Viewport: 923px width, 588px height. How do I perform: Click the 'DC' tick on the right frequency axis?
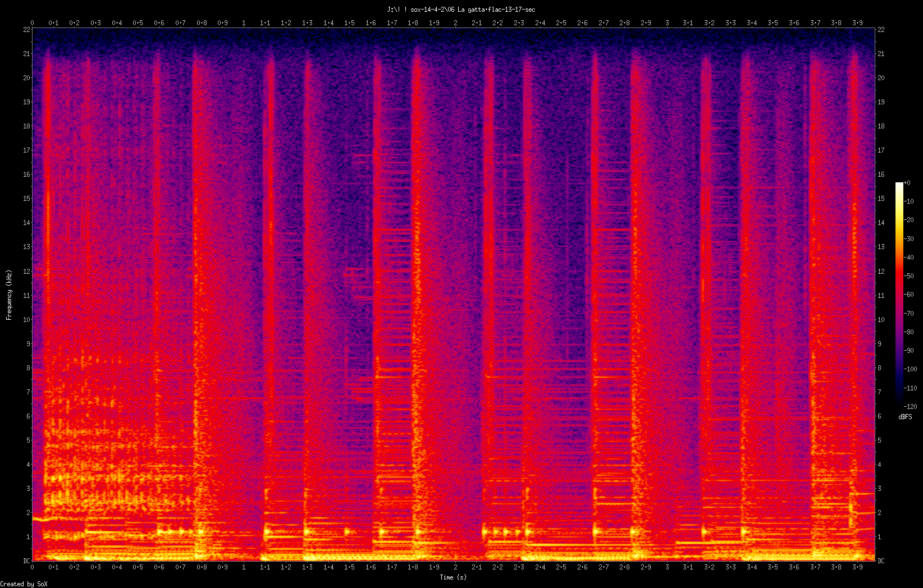click(881, 561)
